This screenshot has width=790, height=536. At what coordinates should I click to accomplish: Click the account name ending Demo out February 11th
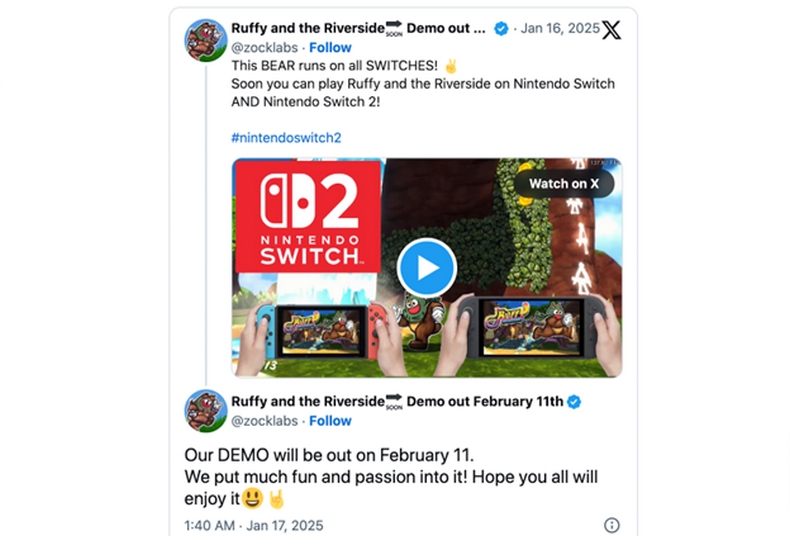(x=397, y=402)
